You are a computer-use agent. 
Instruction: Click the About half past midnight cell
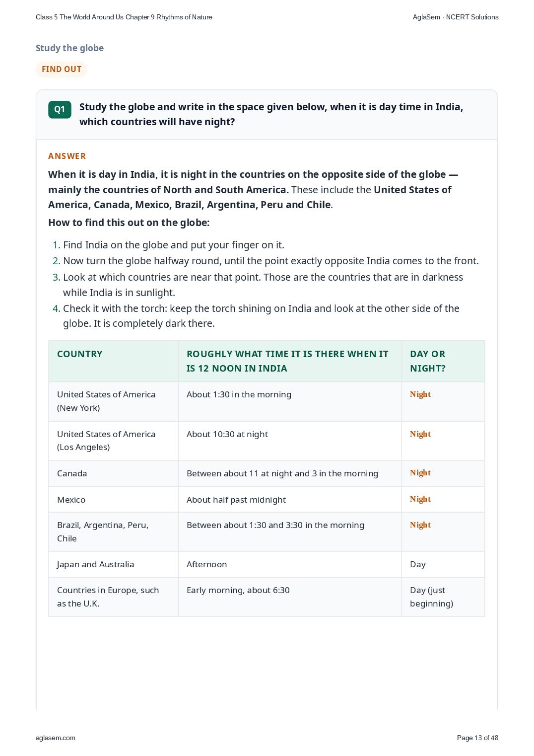point(290,500)
